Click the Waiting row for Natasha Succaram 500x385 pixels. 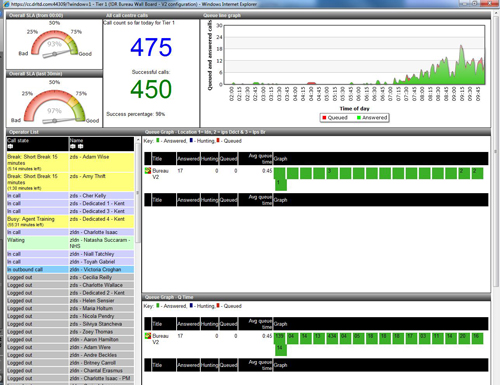pos(70,243)
